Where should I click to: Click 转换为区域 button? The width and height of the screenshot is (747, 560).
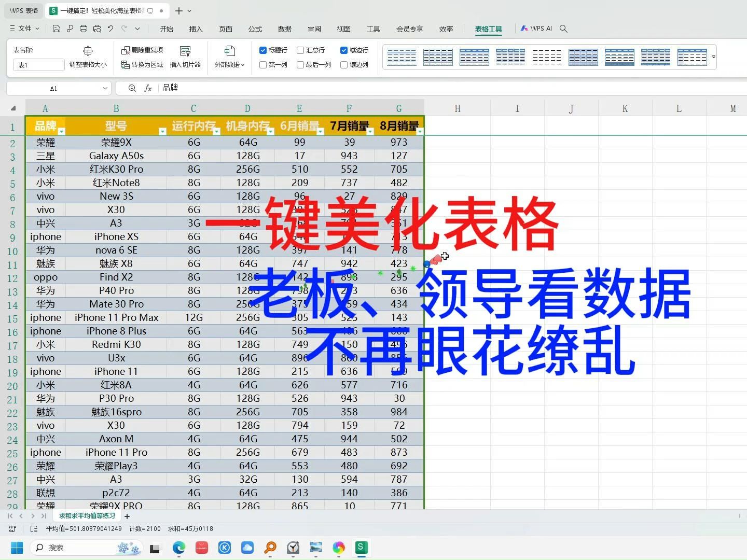[x=142, y=64]
